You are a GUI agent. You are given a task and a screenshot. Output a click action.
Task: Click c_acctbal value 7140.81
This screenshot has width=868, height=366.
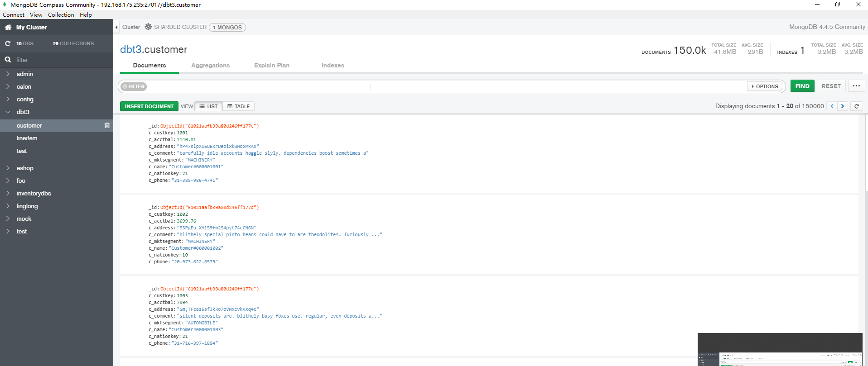(186, 140)
